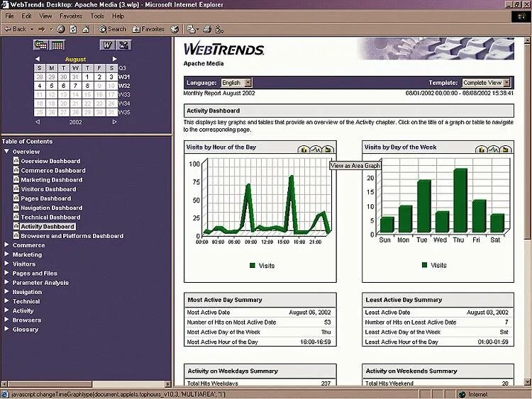
Task: Go to the Home page icon
Action: click(86, 30)
